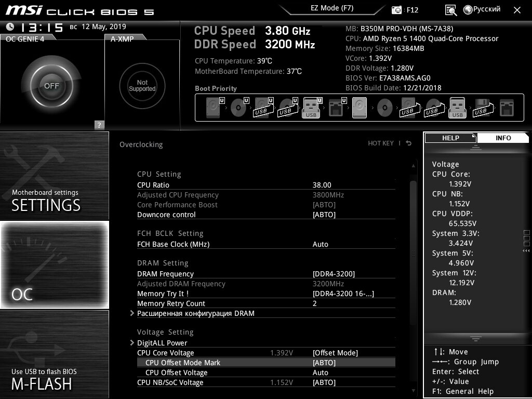Go back using the hot key return arrow
This screenshot has height=399, width=532.
point(409,143)
